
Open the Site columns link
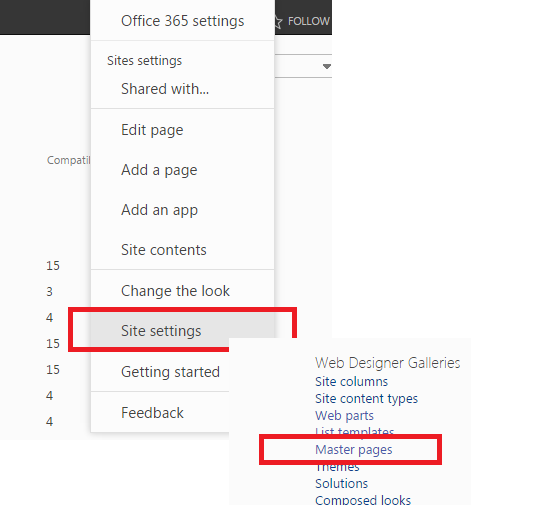coord(351,382)
